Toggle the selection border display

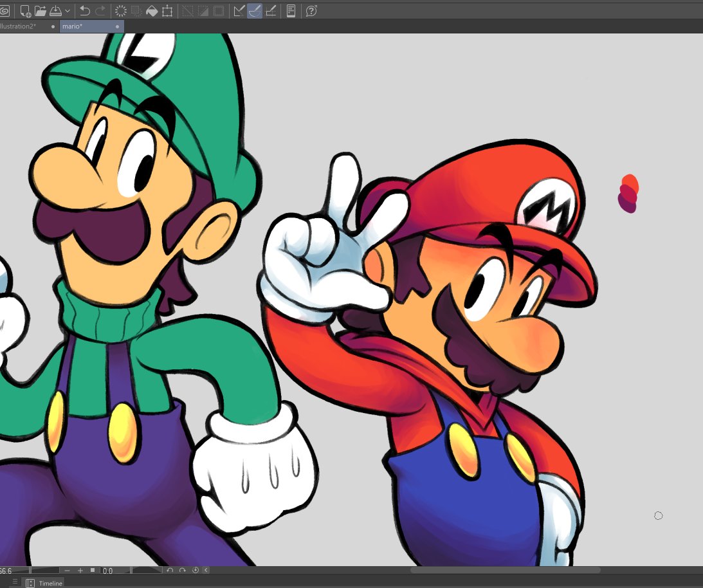(219, 11)
